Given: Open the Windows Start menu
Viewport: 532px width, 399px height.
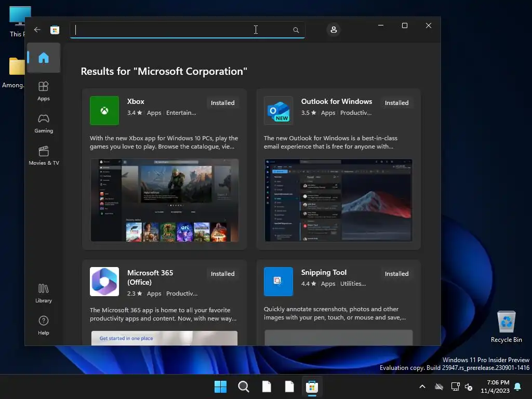Looking at the screenshot, I should coord(220,387).
